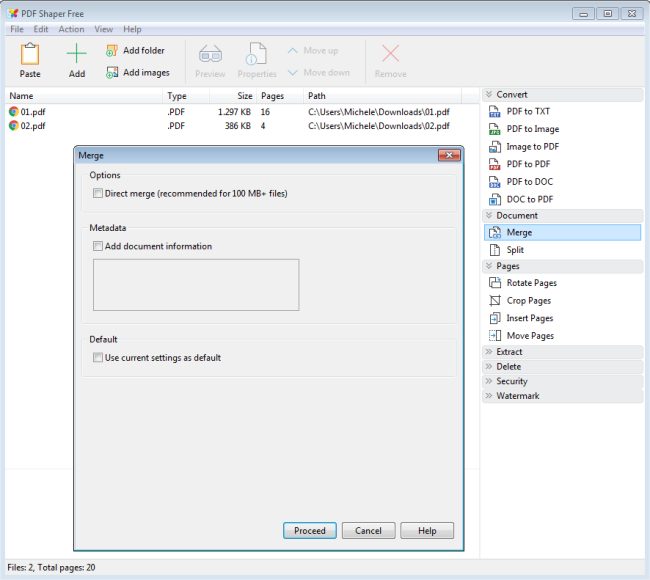Click the red X Remove icon
Image resolution: width=650 pixels, height=580 pixels.
pos(390,53)
